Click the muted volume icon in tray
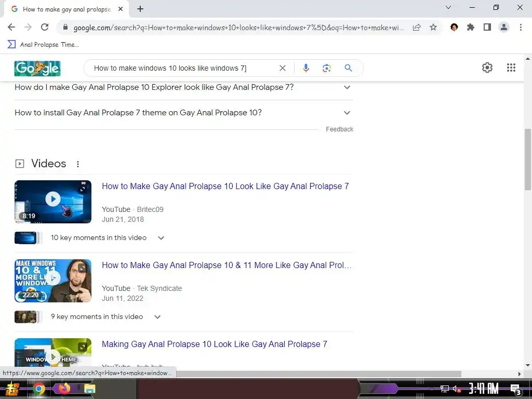 click(x=457, y=389)
